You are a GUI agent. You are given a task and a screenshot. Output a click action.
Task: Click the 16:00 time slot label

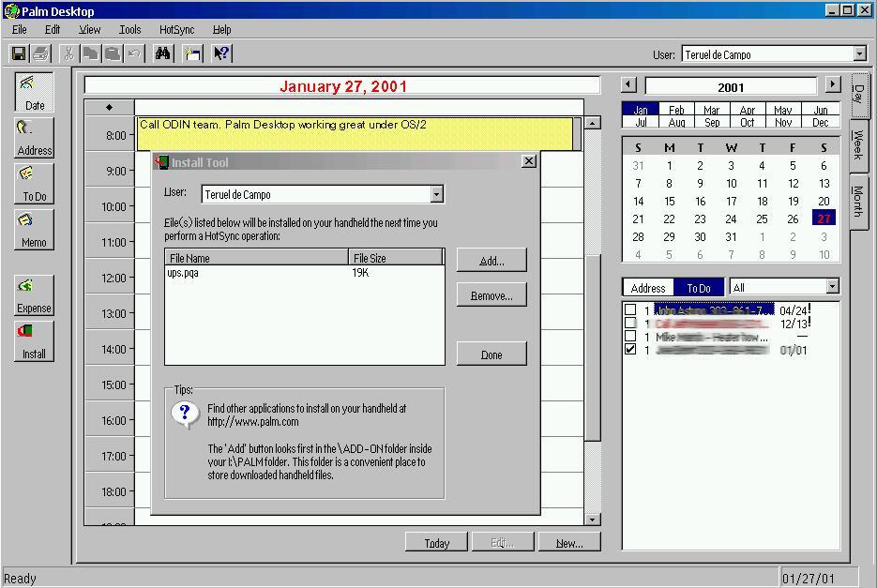pos(113,420)
